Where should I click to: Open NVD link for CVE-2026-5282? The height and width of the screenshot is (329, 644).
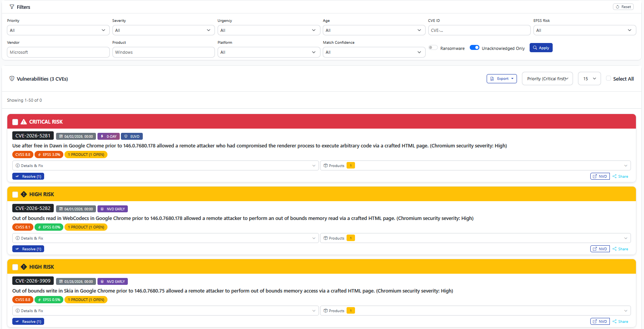pos(600,249)
